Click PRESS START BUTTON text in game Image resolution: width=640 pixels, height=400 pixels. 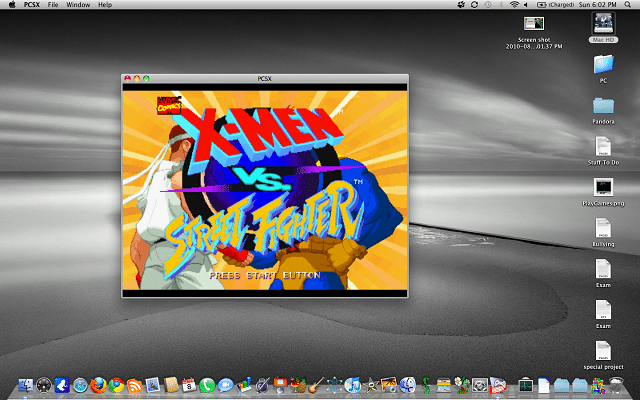[x=265, y=276]
